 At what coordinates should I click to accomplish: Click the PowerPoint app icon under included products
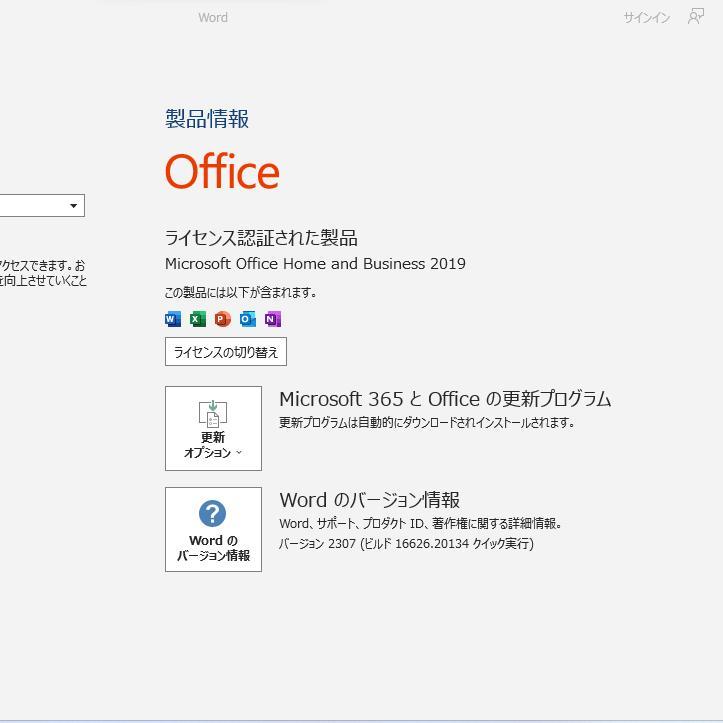pyautogui.click(x=223, y=319)
